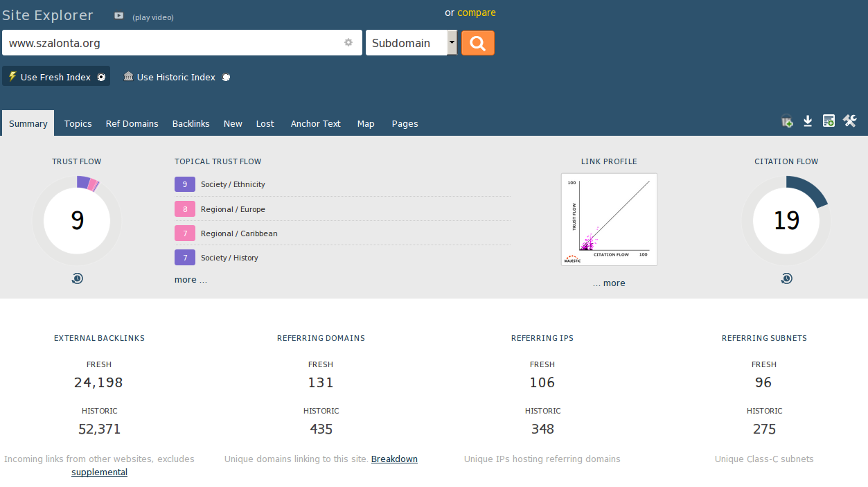Expand more Topical Trust Flow topics
Image resolution: width=868 pixels, height=487 pixels.
point(191,280)
